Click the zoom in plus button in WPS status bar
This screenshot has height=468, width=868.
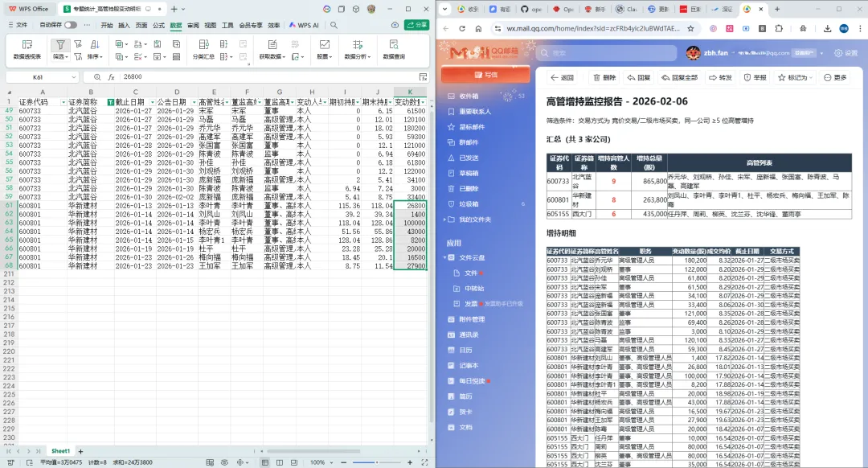(x=410, y=462)
